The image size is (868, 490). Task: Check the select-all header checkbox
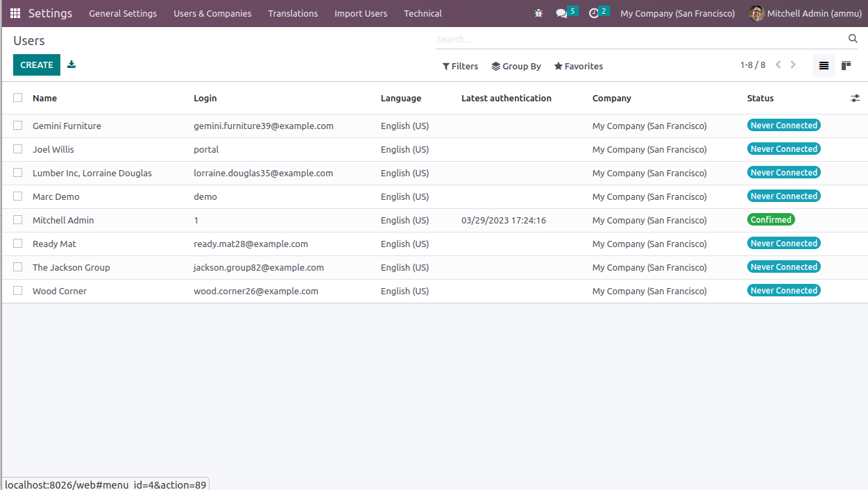click(x=18, y=98)
